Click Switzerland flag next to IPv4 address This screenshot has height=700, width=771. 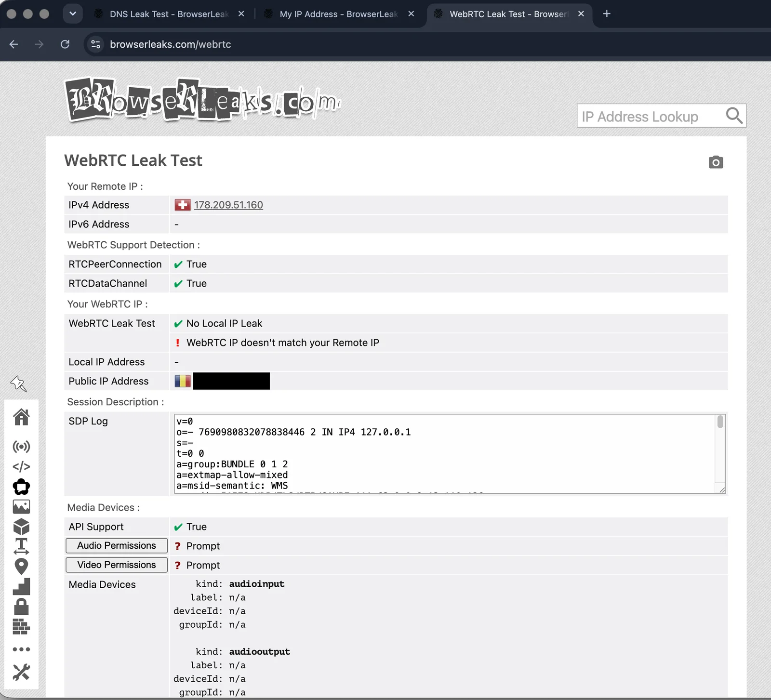point(183,205)
